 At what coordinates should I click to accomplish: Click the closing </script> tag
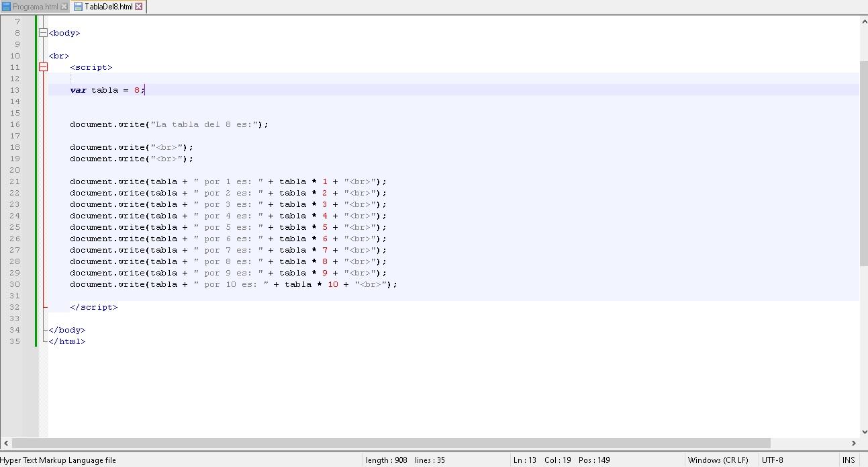[94, 307]
